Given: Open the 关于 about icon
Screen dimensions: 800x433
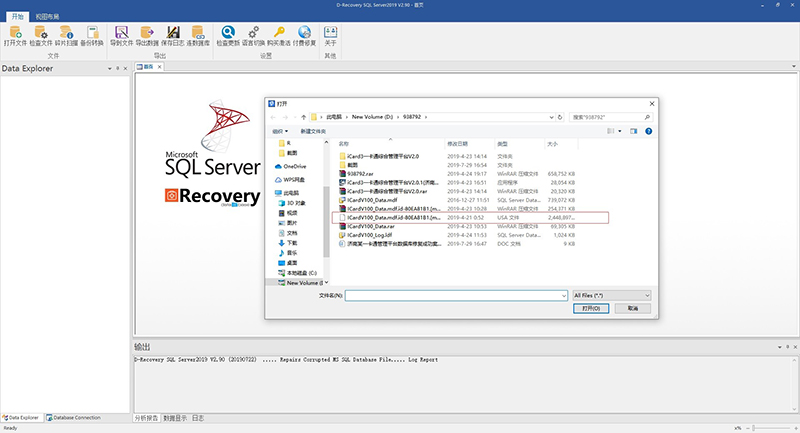Looking at the screenshot, I should click(x=331, y=32).
